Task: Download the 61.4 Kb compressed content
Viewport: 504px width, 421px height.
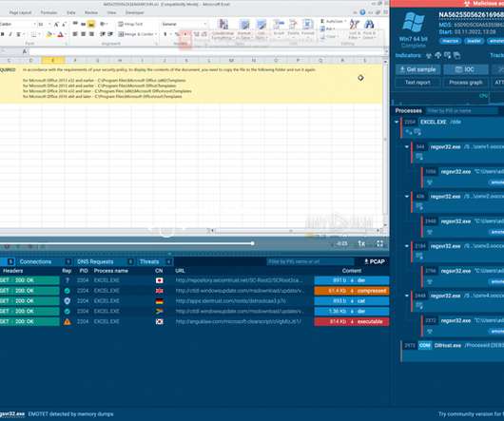Action: click(352, 291)
